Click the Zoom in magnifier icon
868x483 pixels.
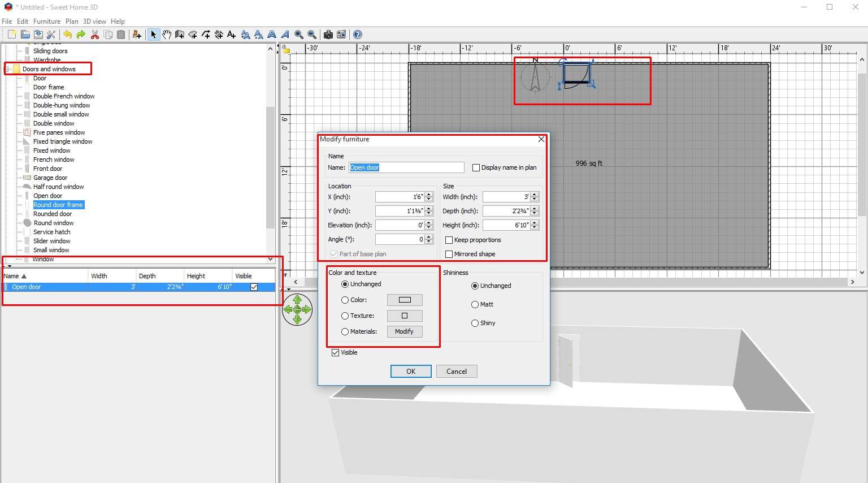[x=298, y=34]
